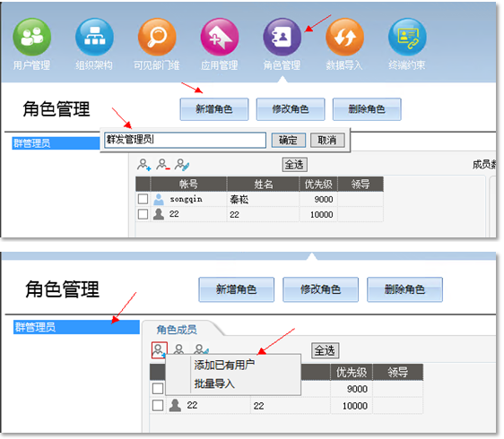Click the 取消 button beside the role name

(327, 140)
